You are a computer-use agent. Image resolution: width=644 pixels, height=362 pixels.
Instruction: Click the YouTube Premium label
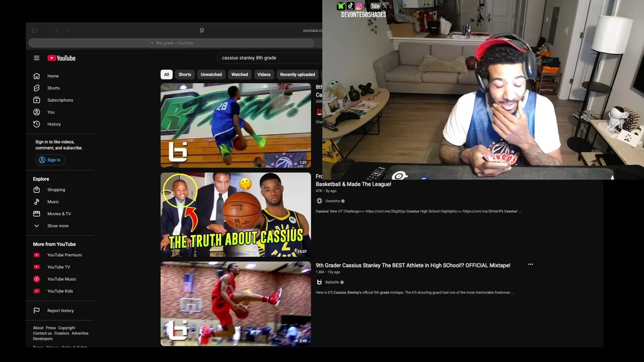tap(64, 255)
